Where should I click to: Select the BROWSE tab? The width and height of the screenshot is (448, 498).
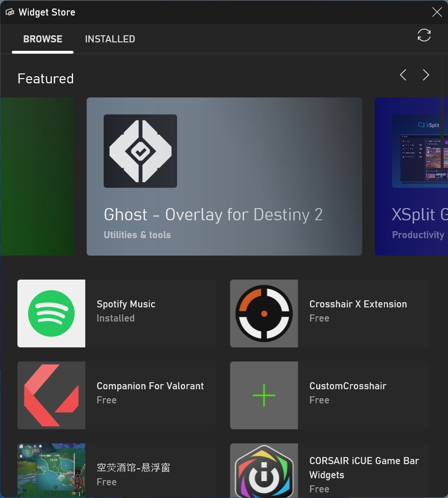43,39
